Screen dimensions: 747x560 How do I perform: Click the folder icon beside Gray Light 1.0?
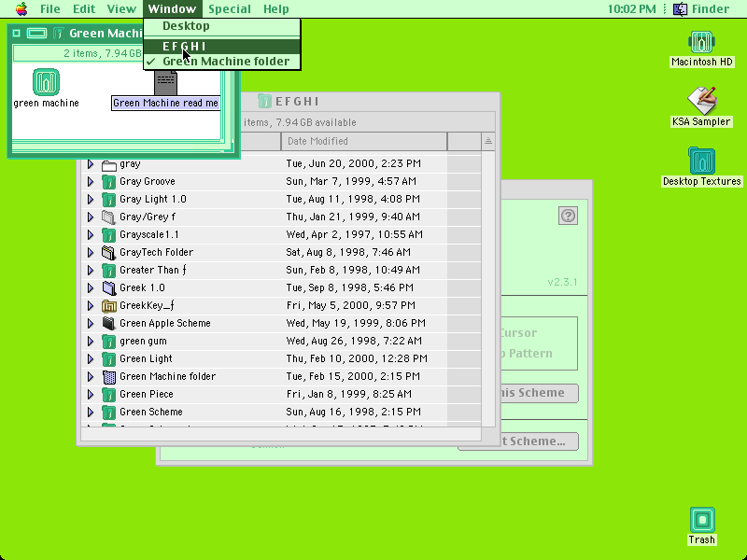[109, 199]
